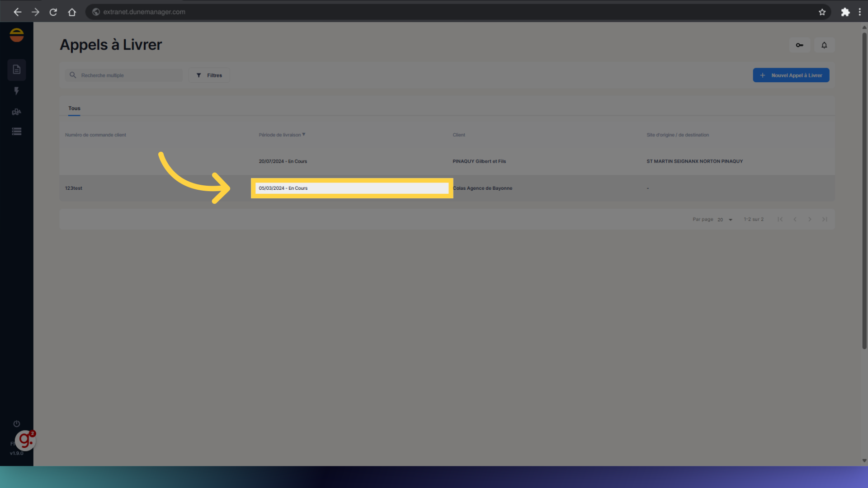The width and height of the screenshot is (868, 488).
Task: Click the key icon button
Action: point(799,45)
